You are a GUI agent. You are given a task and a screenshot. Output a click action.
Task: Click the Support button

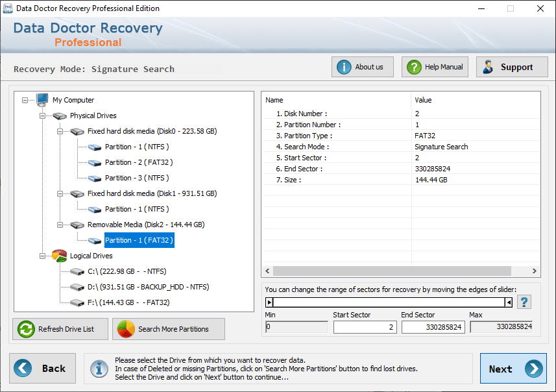[512, 67]
